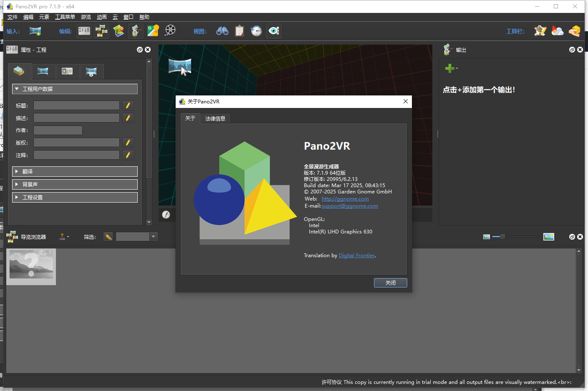This screenshot has width=588, height=391.
Task: Open the Tour Browser toolbar icon
Action: [x=101, y=31]
